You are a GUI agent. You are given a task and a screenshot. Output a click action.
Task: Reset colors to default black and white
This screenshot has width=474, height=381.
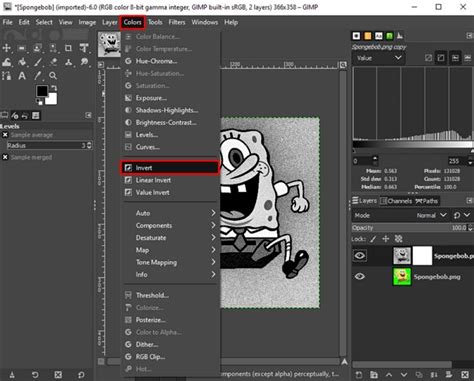tap(39, 101)
